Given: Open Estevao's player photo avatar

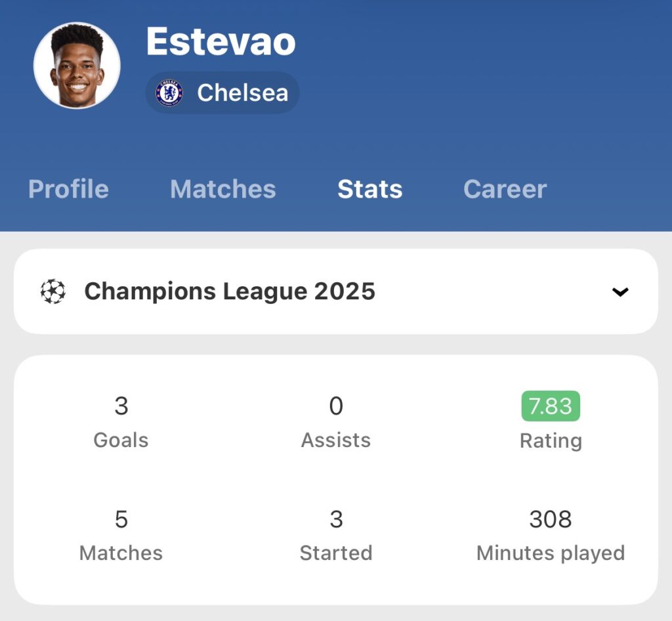Looking at the screenshot, I should click(x=77, y=66).
